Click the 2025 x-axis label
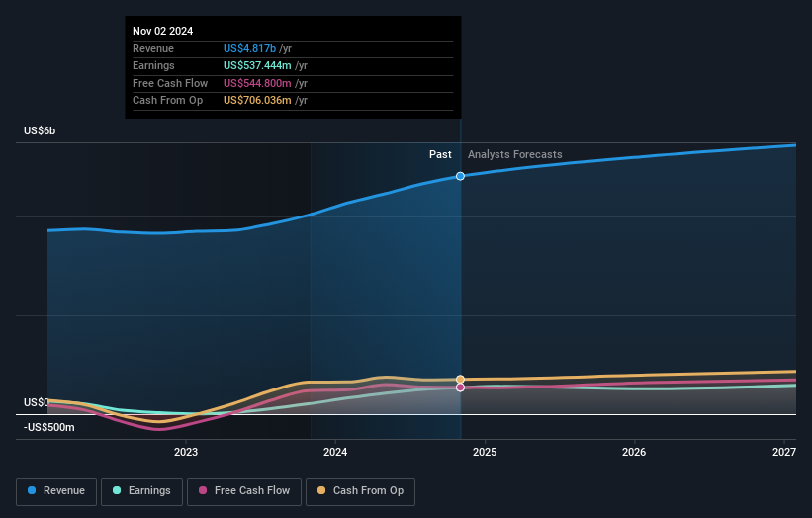This screenshot has width=812, height=518. (485, 453)
